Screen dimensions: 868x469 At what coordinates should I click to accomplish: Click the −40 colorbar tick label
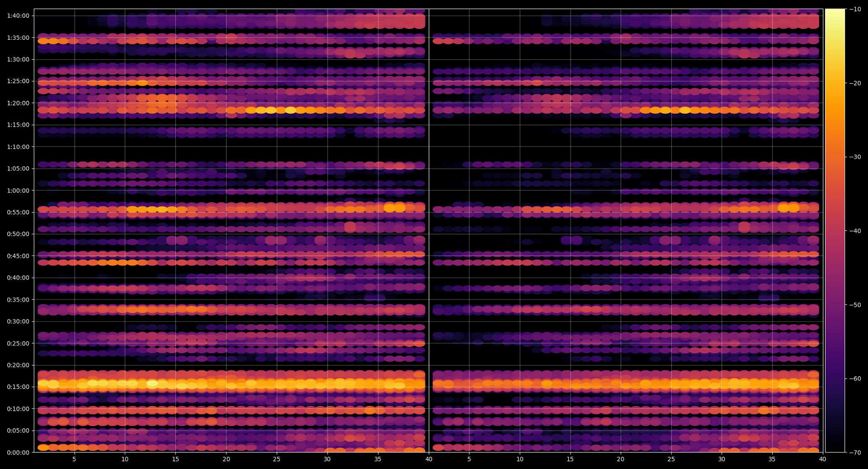click(855, 231)
